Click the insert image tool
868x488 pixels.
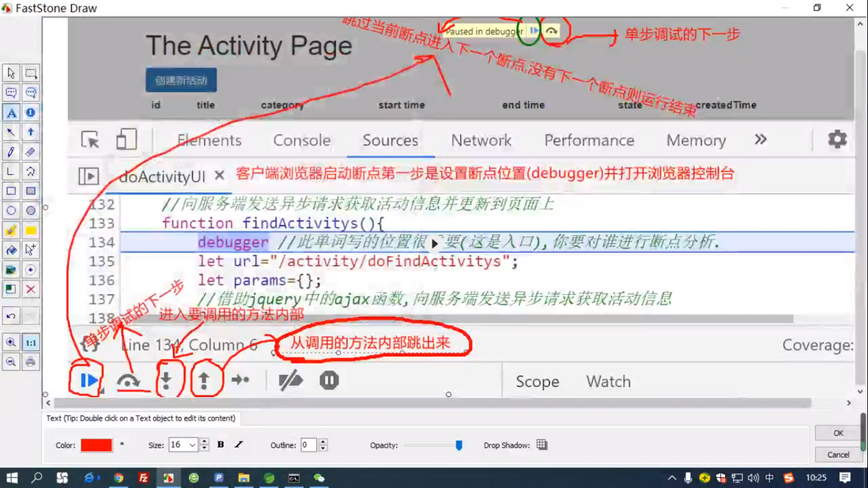coord(11,270)
